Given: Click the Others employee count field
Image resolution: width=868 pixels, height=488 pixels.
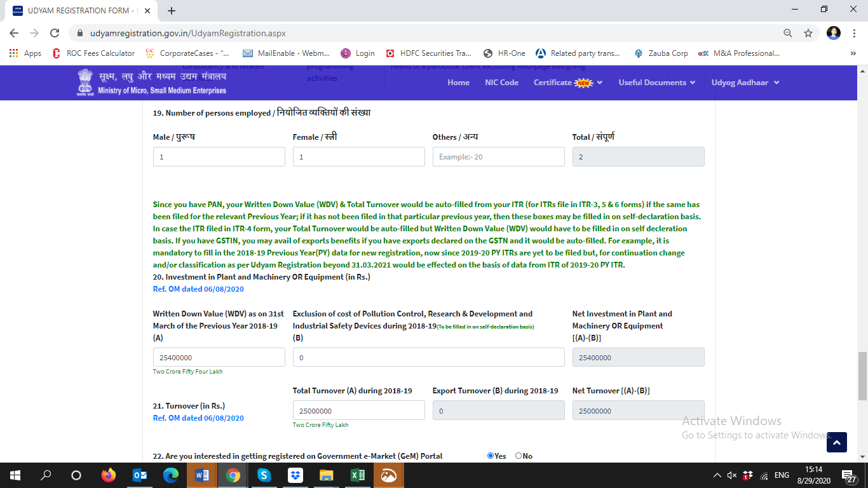Looking at the screenshot, I should point(498,157).
